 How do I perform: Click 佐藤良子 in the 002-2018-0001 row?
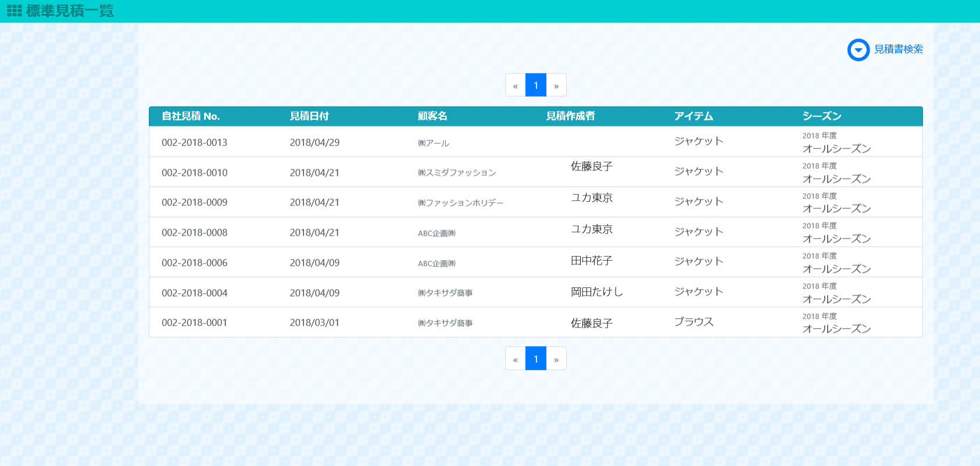(592, 323)
